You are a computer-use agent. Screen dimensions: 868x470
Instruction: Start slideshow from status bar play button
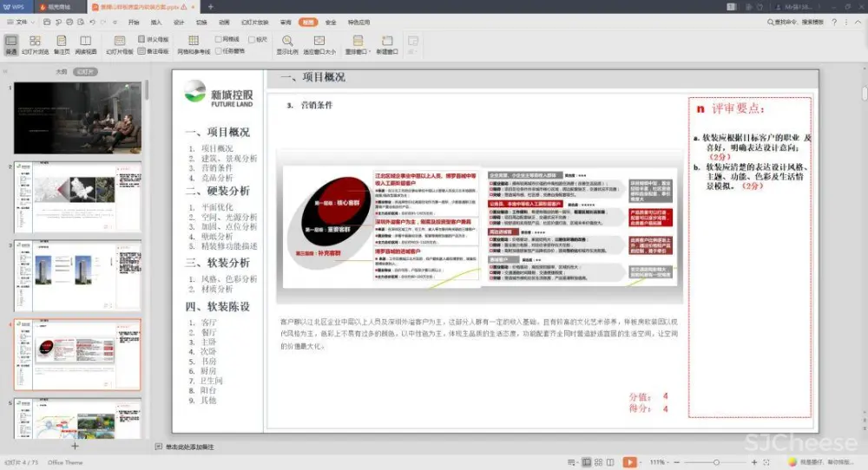pos(629,462)
